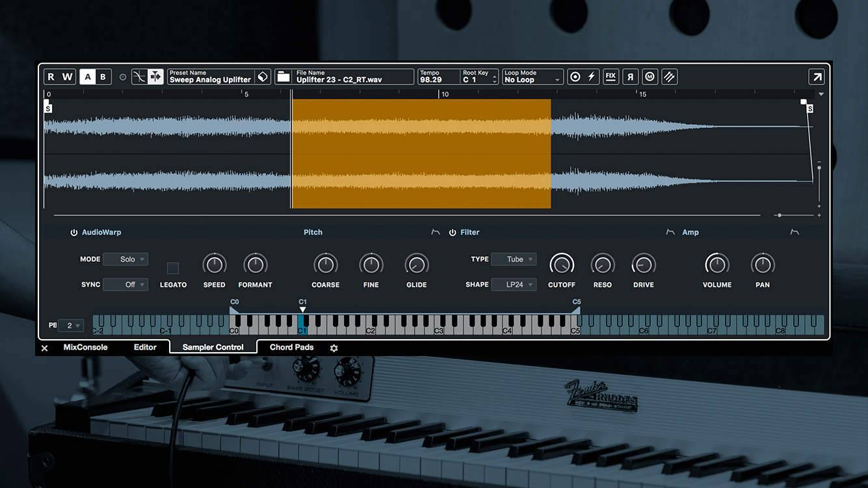Click the vertical zoom slider handle

tap(819, 168)
